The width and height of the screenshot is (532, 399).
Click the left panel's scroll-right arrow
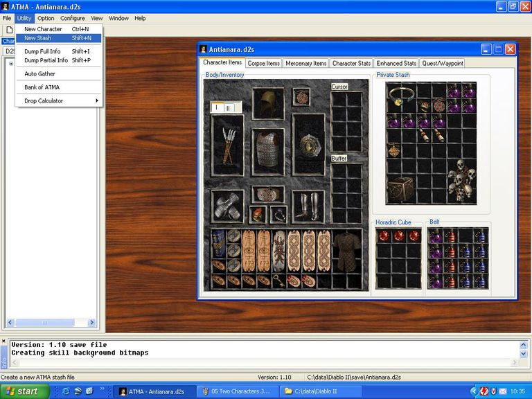click(x=91, y=322)
